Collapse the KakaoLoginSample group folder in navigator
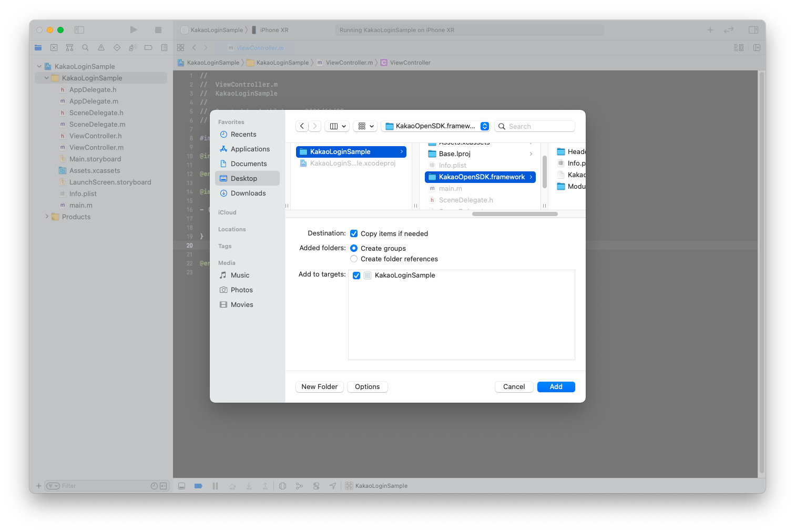This screenshot has height=532, width=795. pos(46,78)
